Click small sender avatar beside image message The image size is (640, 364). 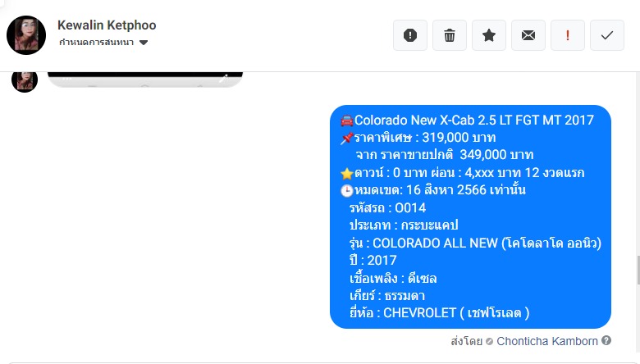(x=25, y=81)
